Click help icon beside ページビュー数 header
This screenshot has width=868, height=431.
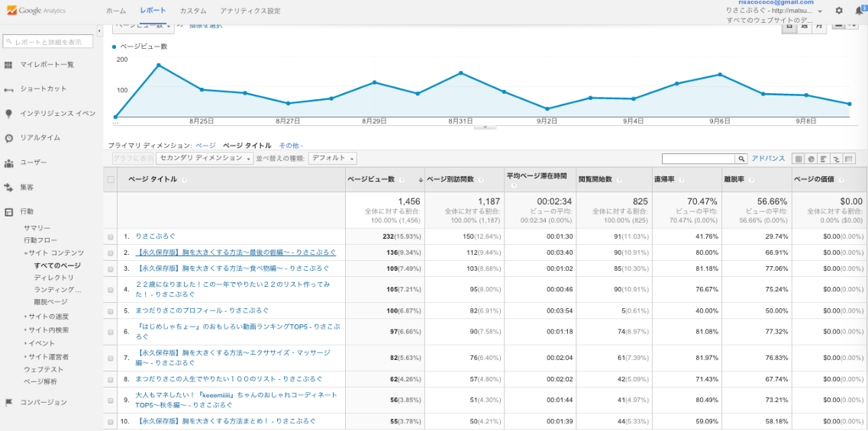pyautogui.click(x=402, y=180)
